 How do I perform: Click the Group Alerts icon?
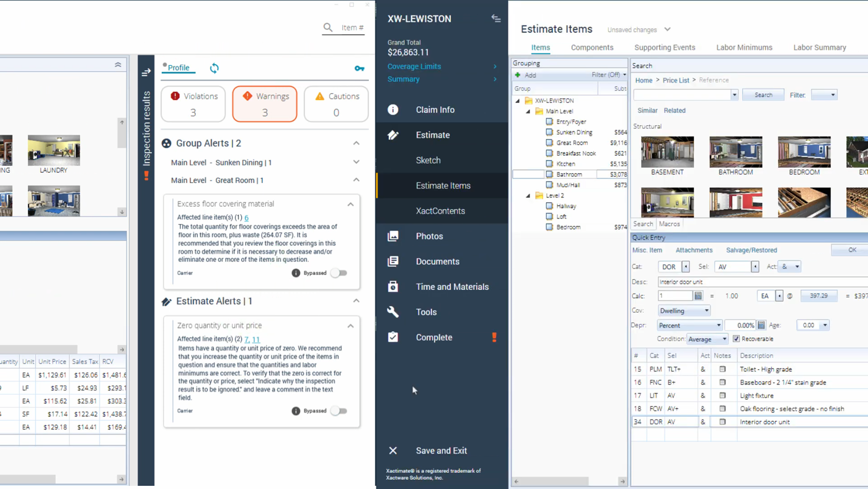pos(166,143)
